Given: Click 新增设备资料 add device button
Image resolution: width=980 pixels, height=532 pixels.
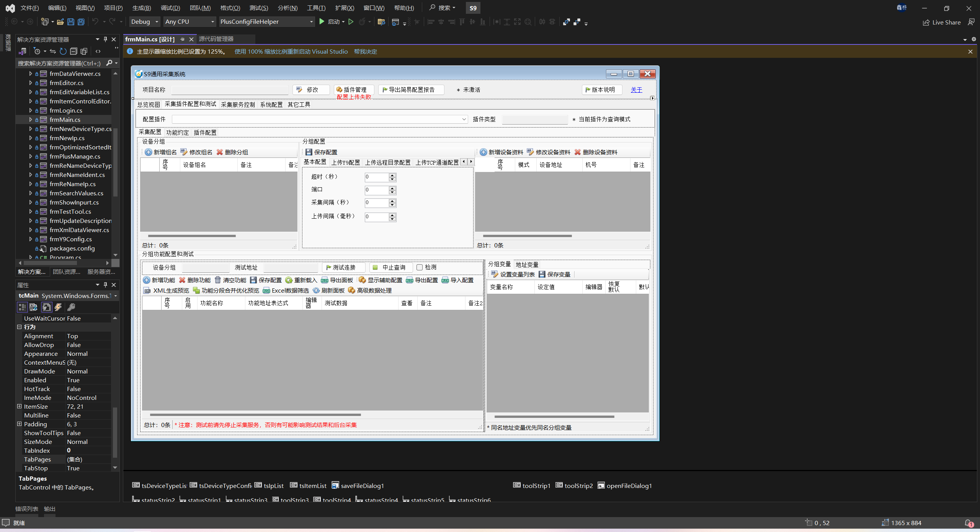Looking at the screenshot, I should pyautogui.click(x=501, y=152).
